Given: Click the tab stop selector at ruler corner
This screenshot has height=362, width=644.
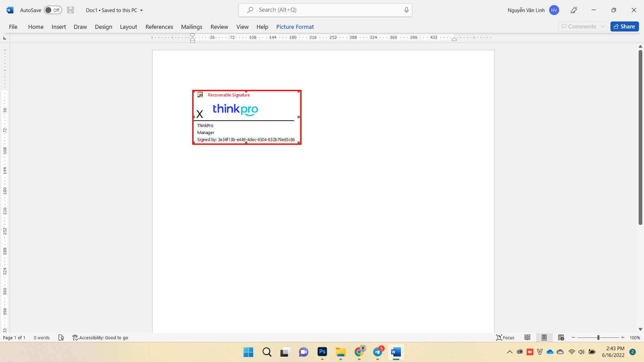Looking at the screenshot, I should coord(5,38).
